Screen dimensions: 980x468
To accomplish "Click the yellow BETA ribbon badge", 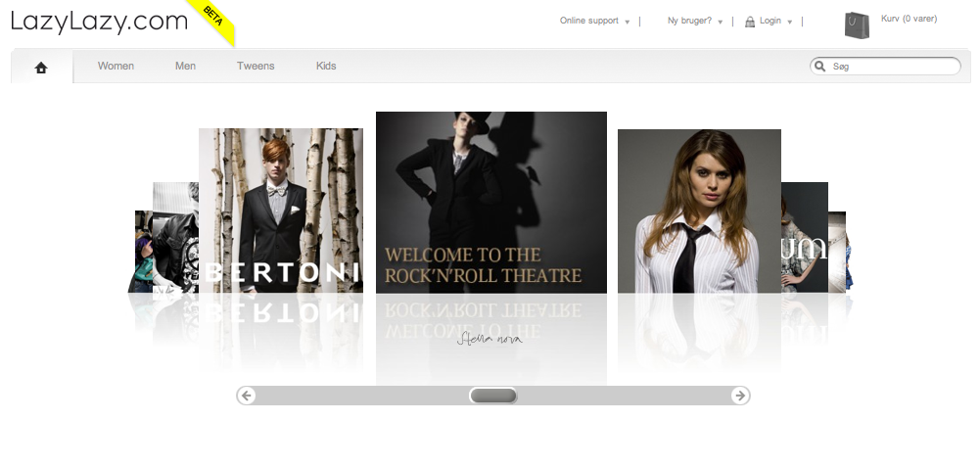I will (x=213, y=22).
